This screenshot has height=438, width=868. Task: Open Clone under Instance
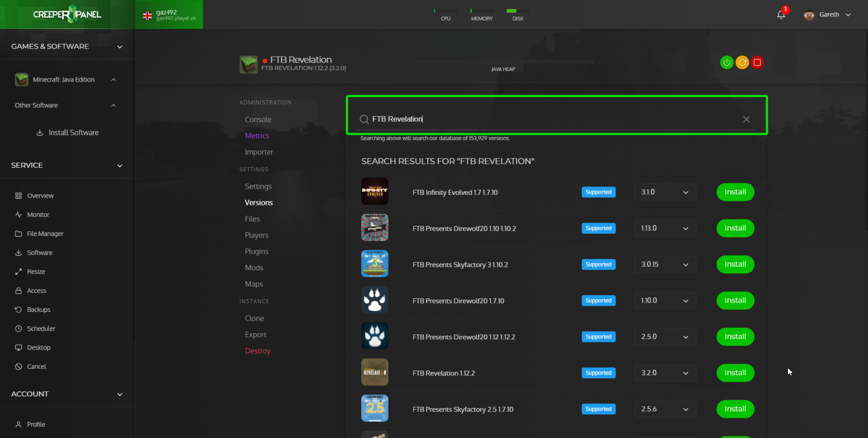[x=254, y=319]
